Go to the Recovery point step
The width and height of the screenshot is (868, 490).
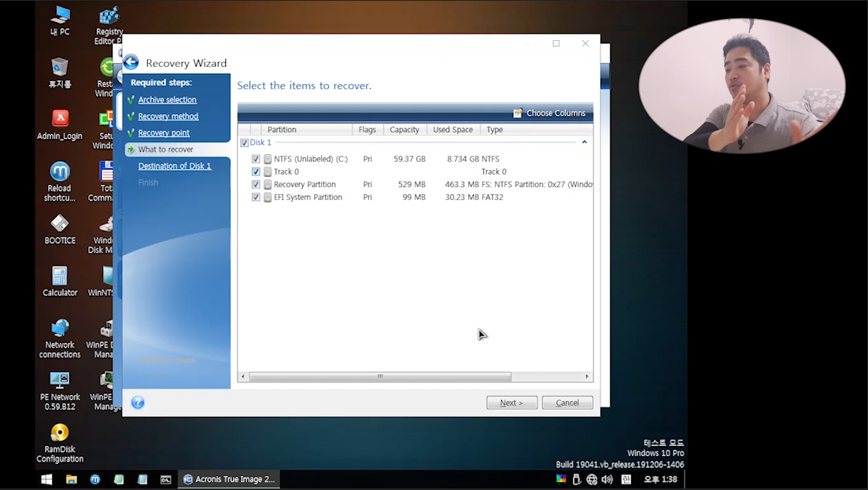pyautogui.click(x=164, y=133)
